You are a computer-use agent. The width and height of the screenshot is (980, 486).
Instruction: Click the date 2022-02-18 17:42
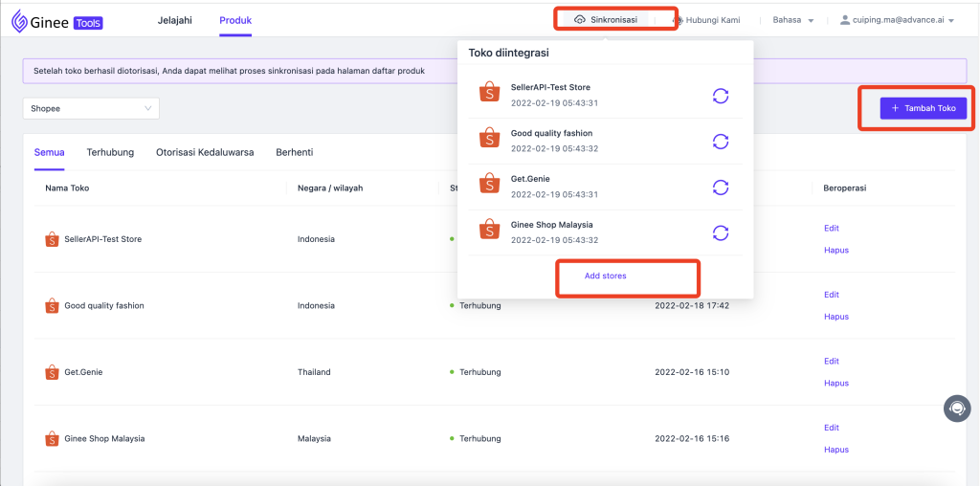tap(692, 306)
